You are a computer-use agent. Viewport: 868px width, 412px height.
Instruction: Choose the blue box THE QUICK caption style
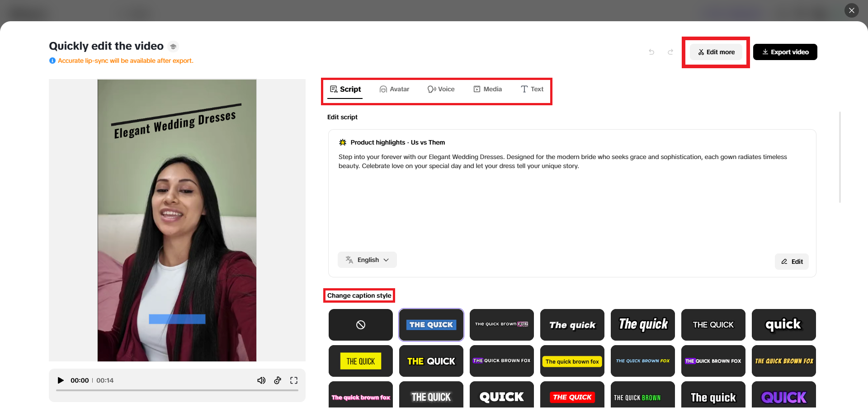coord(431,325)
